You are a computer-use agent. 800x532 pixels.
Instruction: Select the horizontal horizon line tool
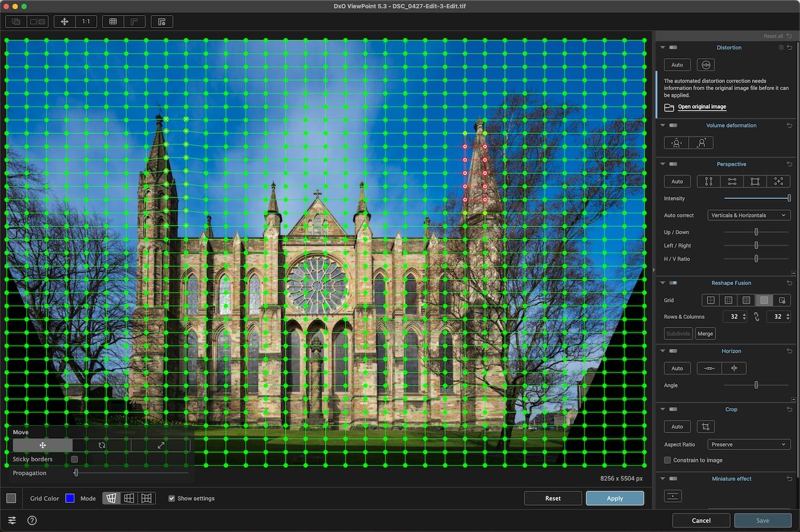(x=709, y=368)
